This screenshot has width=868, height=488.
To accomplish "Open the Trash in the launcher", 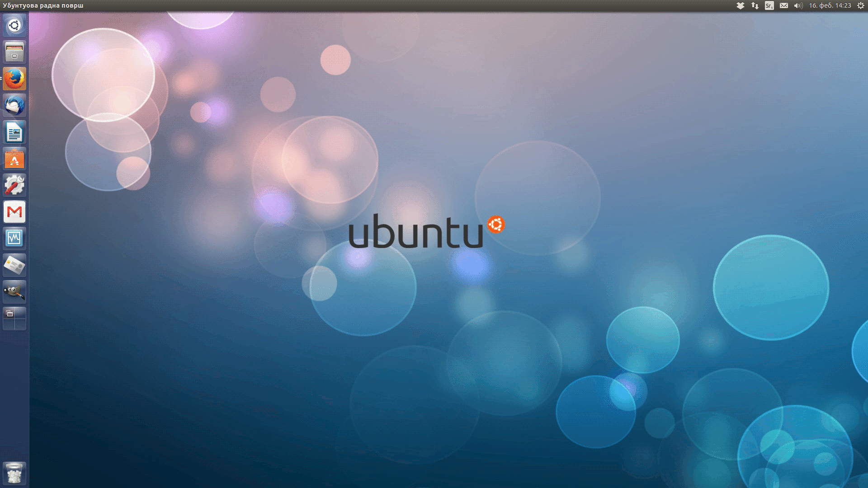I will [x=14, y=473].
